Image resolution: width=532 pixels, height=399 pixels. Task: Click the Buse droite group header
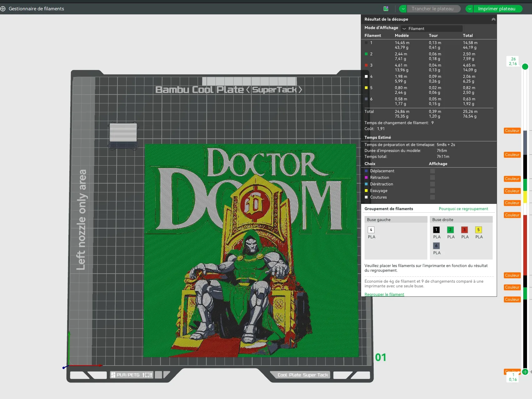click(x=461, y=220)
